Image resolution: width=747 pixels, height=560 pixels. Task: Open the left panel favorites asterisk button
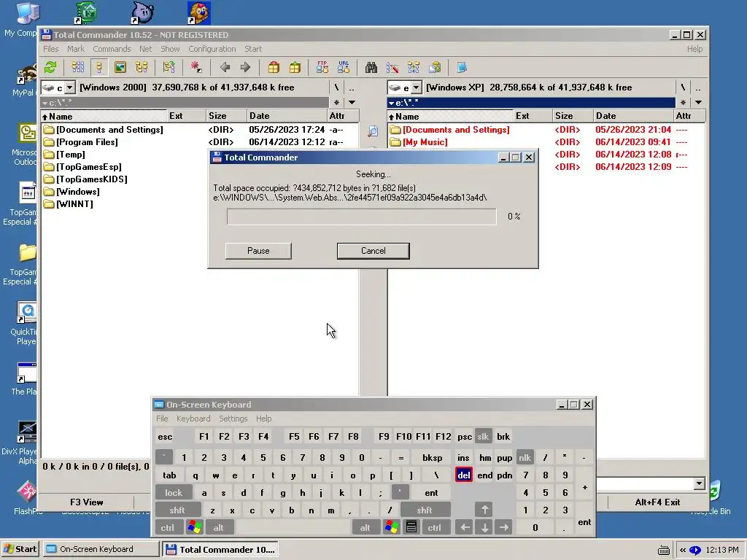coord(337,102)
